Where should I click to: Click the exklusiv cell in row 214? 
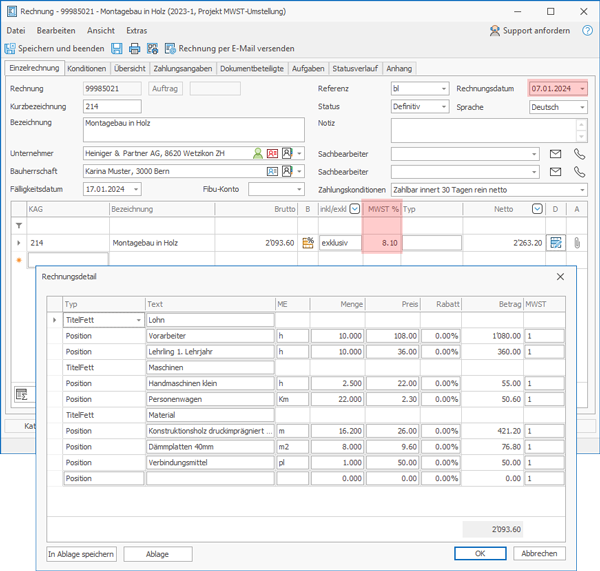pos(340,243)
